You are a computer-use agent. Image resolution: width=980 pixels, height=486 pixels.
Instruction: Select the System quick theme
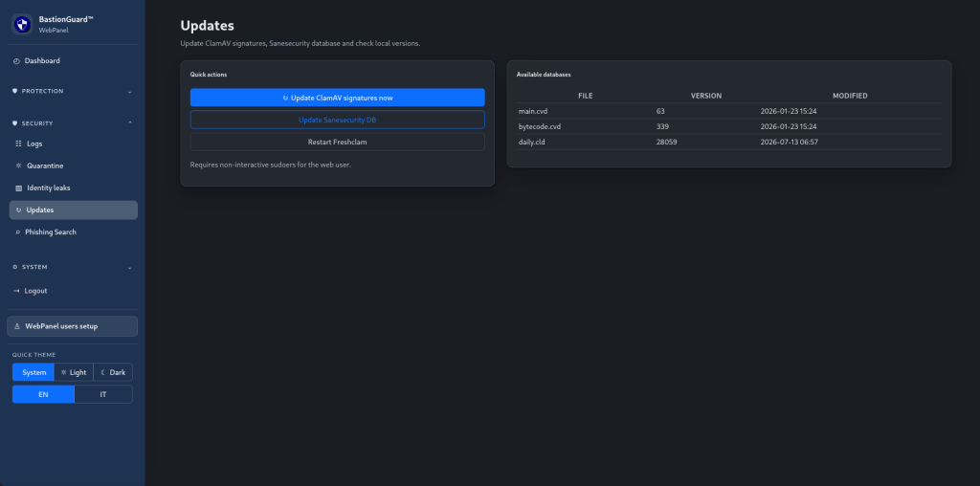(33, 372)
